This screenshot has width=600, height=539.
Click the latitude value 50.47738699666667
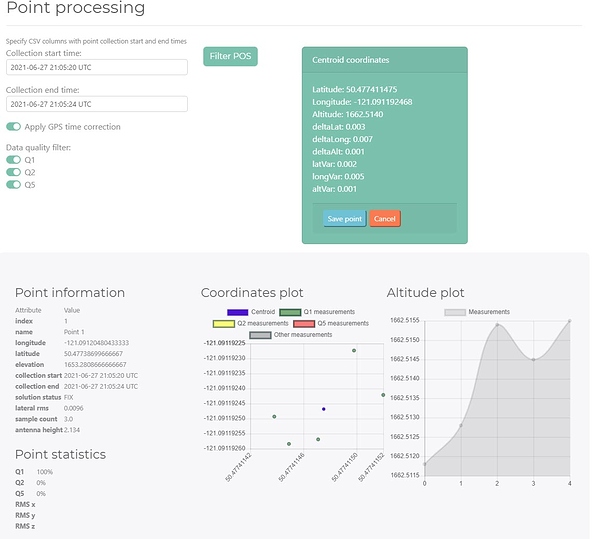point(93,354)
